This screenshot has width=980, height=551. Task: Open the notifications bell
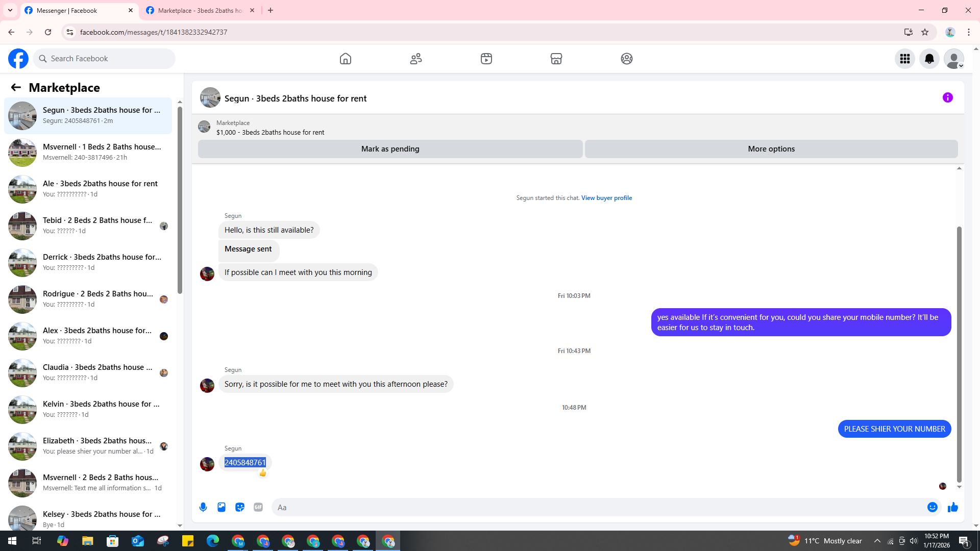929,59
